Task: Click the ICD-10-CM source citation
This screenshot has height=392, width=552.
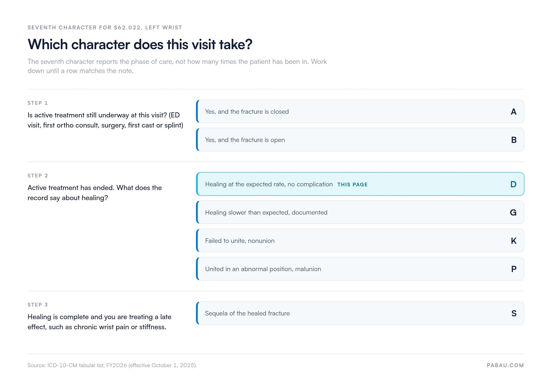Action: 112,365
